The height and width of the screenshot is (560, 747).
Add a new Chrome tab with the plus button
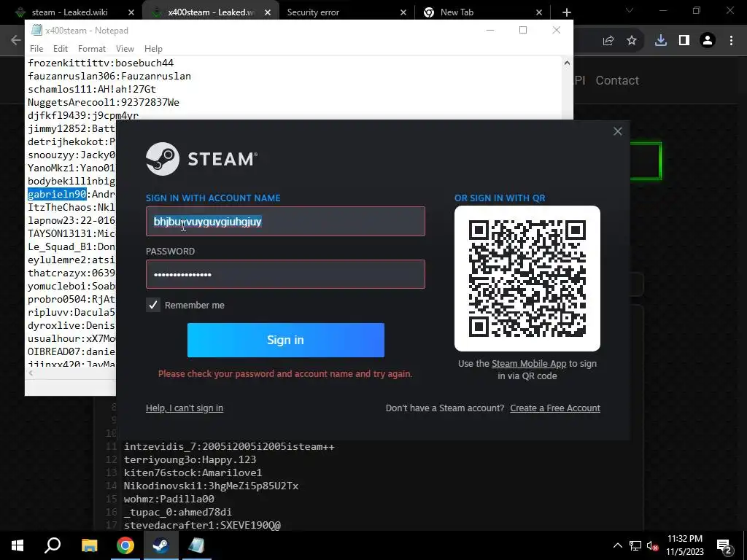click(566, 12)
